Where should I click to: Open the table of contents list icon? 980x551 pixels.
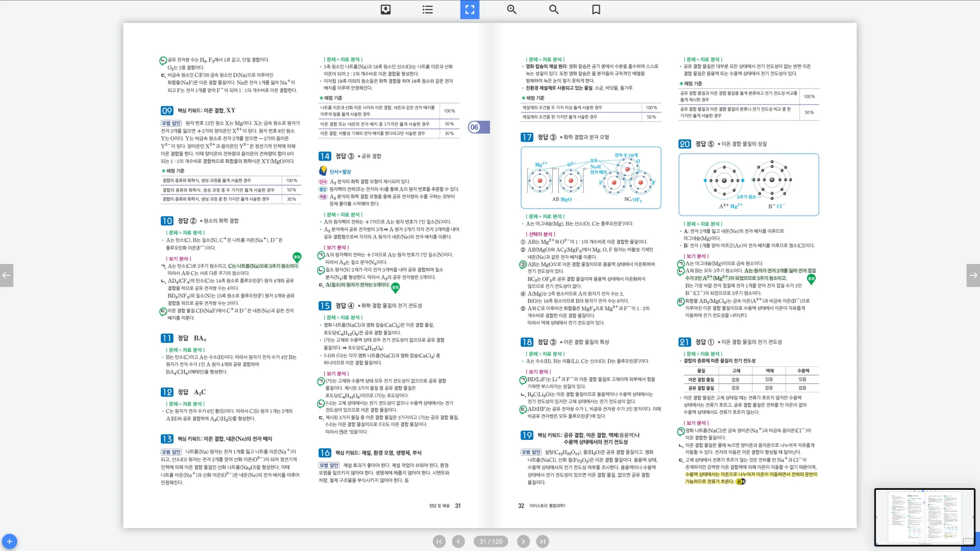tap(427, 9)
